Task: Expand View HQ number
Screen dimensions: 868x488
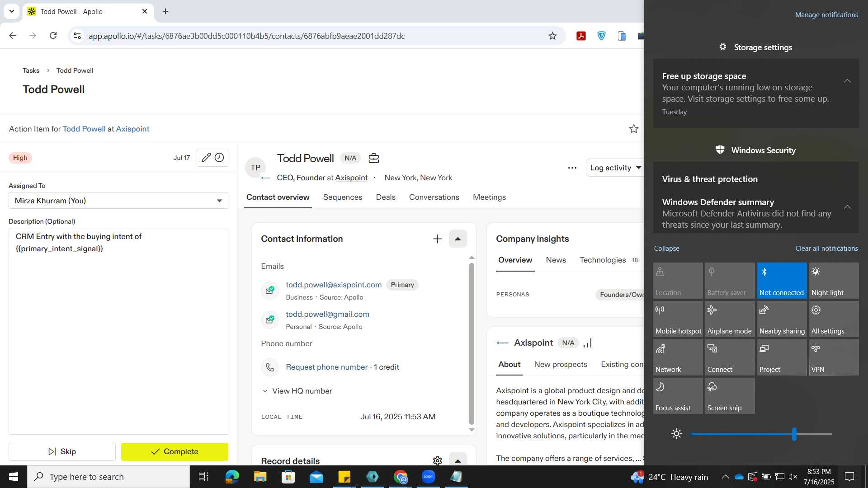Action: click(297, 391)
